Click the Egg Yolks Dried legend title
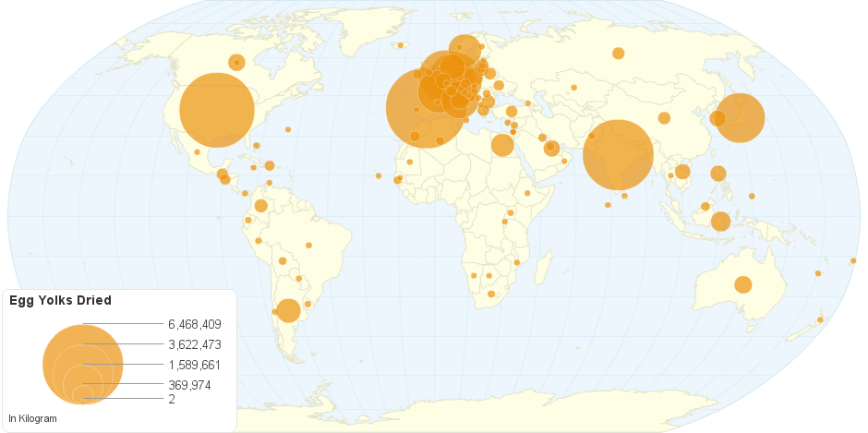The height and width of the screenshot is (433, 868). click(60, 300)
